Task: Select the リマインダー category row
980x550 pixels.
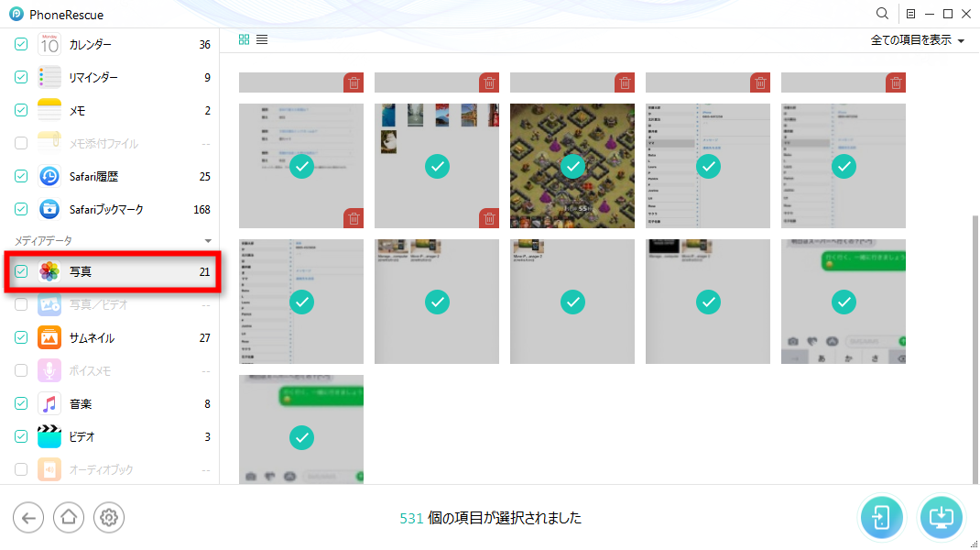Action: click(x=109, y=78)
